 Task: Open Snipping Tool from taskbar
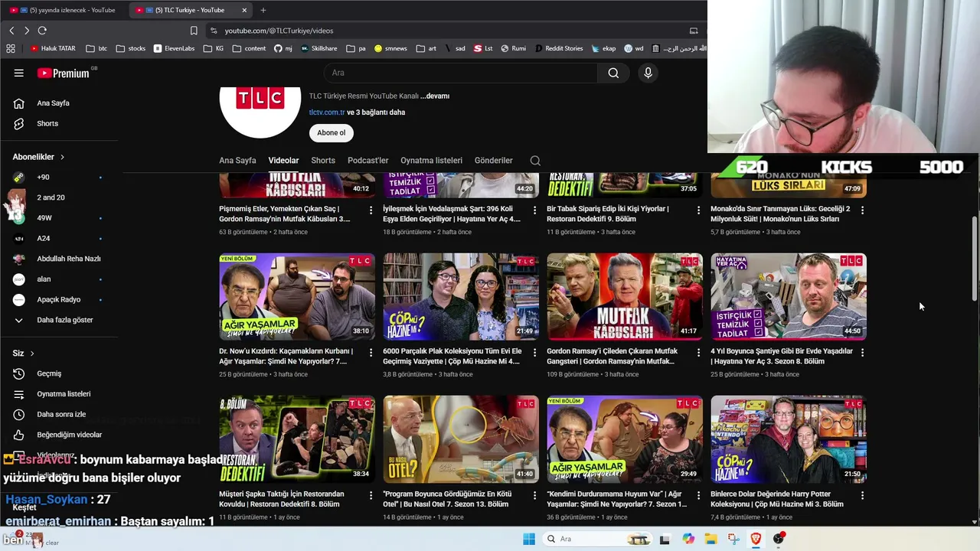coord(733,539)
